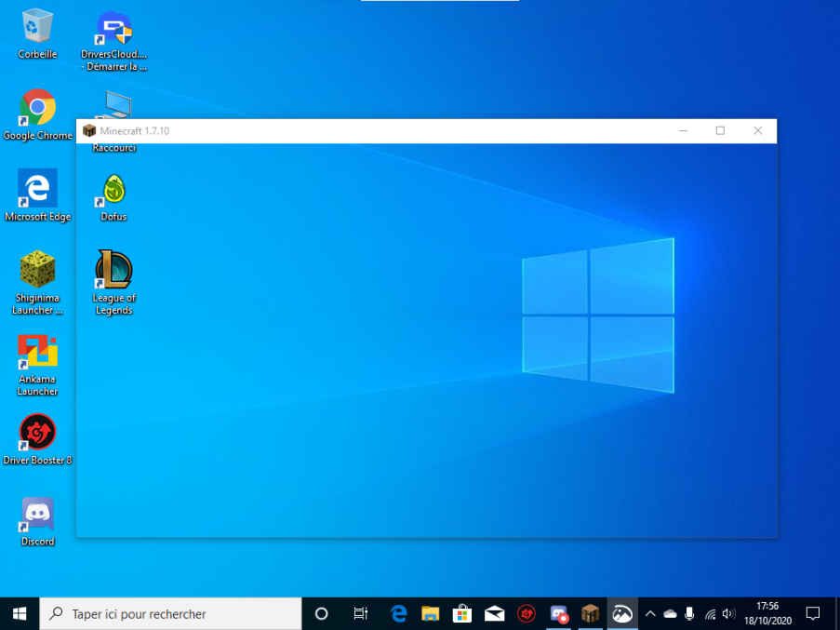Open the Wi-Fi network flyout

(x=711, y=614)
